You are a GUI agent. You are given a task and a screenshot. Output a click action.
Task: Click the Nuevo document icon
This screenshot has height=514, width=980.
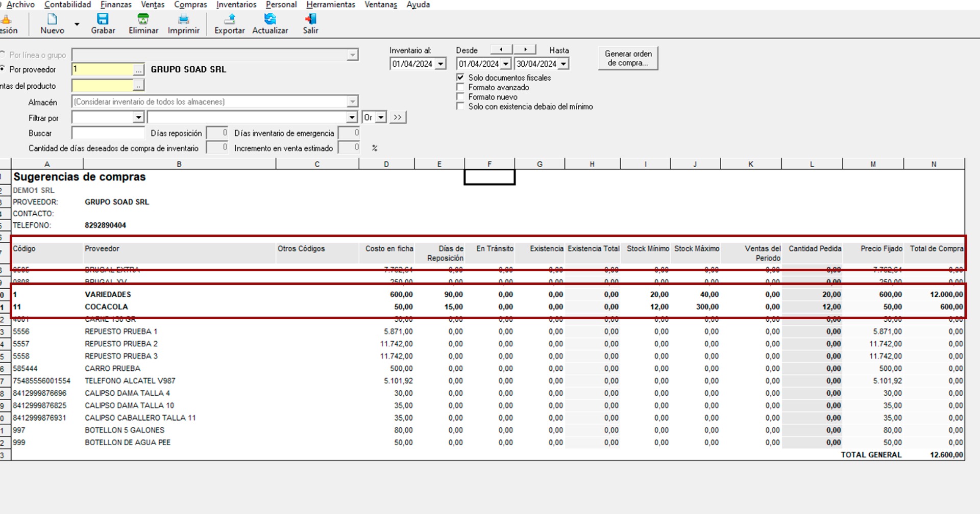click(x=52, y=19)
